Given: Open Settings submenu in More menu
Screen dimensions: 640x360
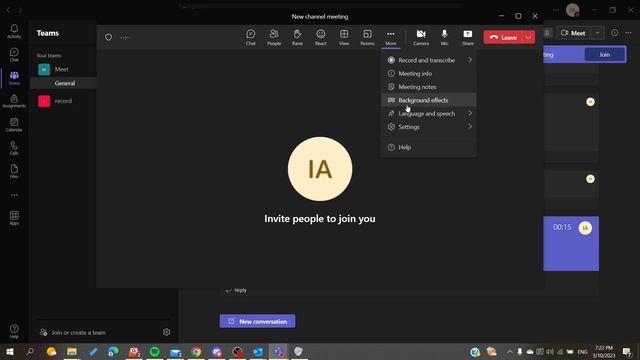Looking at the screenshot, I should tap(429, 127).
